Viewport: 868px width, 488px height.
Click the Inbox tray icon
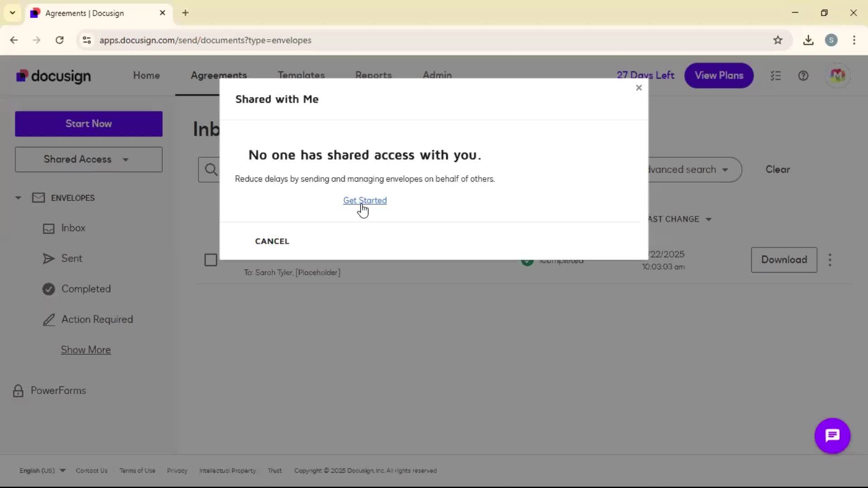point(49,229)
